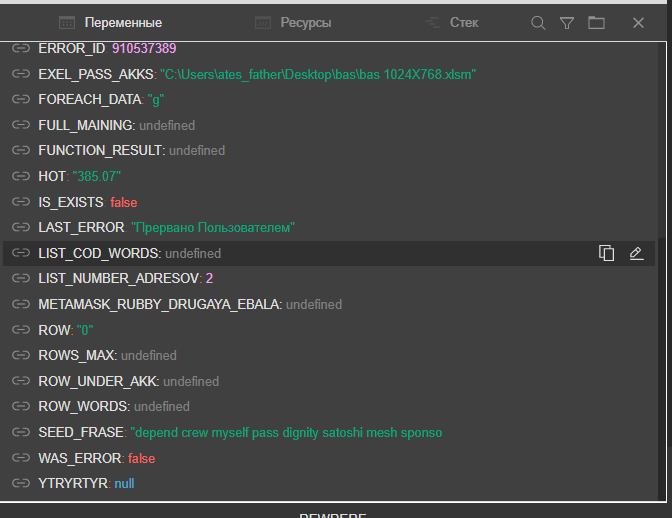Image resolution: width=672 pixels, height=518 pixels.
Task: Select the FUNCTION_RESULT variable name
Action: tap(100, 150)
